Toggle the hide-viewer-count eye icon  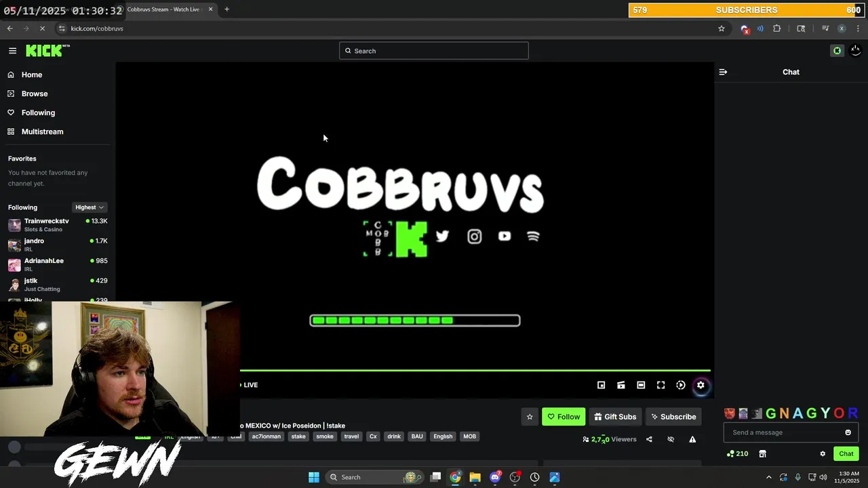671,439
